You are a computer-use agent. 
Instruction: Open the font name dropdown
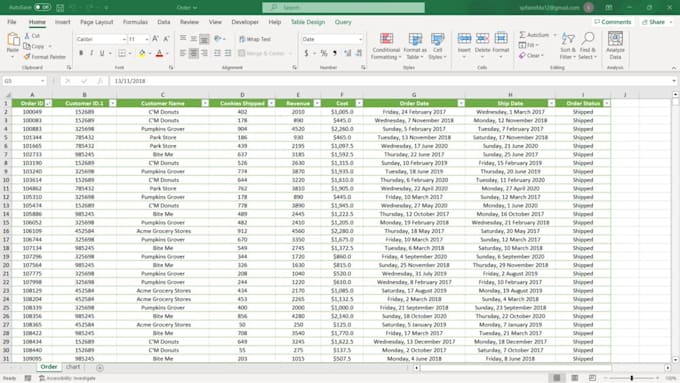point(124,39)
